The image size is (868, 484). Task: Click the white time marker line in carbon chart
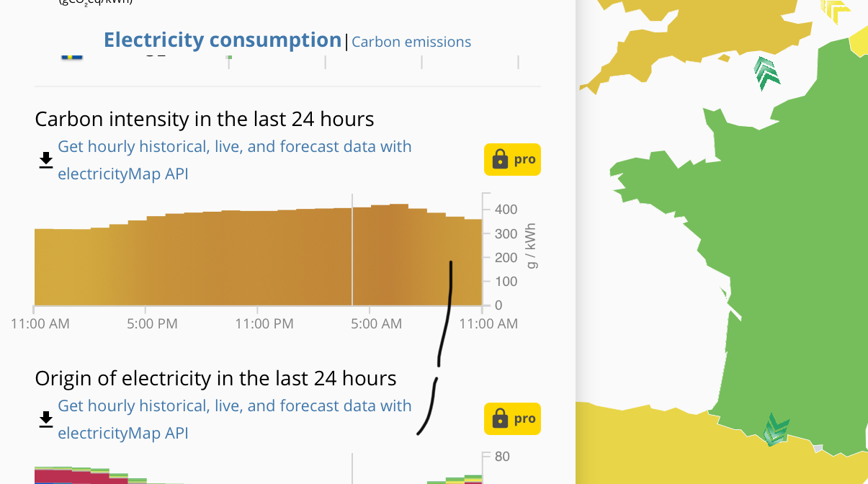[352, 249]
